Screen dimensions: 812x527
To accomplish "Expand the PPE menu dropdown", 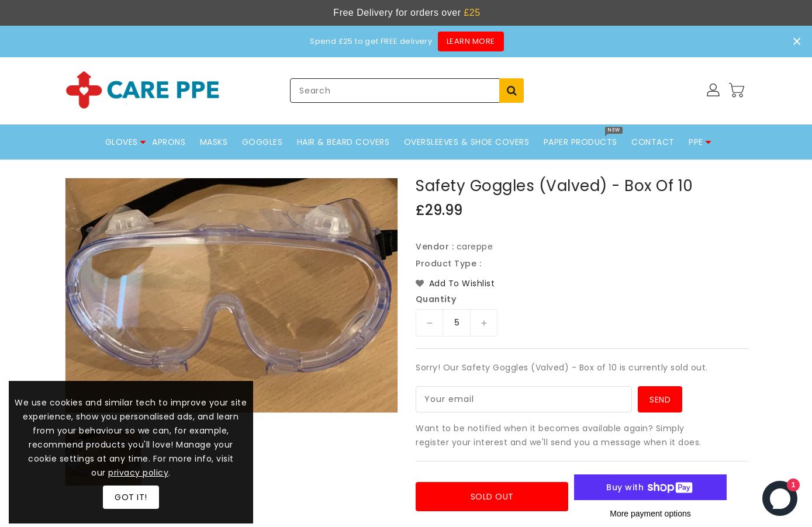I will (x=708, y=143).
